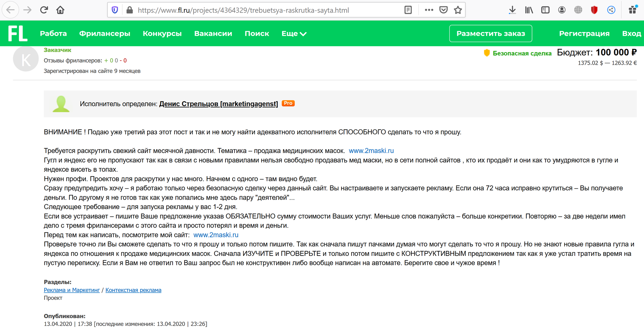Click the budget amount 100 000 ₽

click(616, 52)
